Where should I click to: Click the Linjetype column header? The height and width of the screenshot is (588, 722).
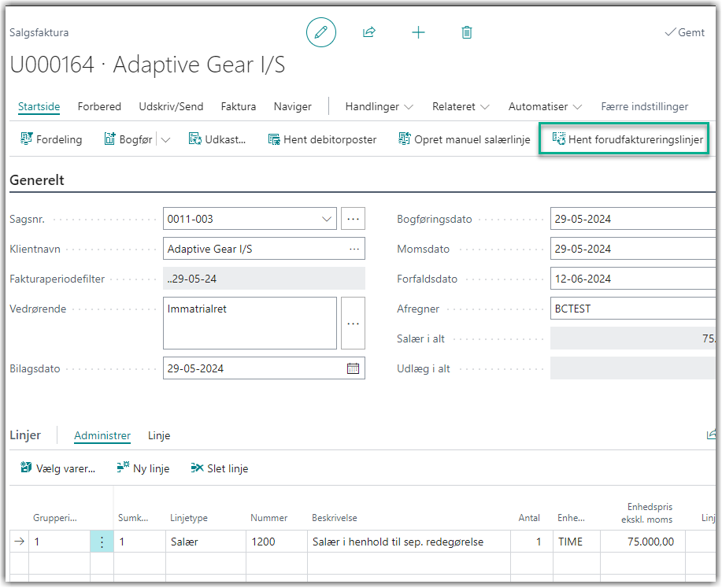[189, 518]
